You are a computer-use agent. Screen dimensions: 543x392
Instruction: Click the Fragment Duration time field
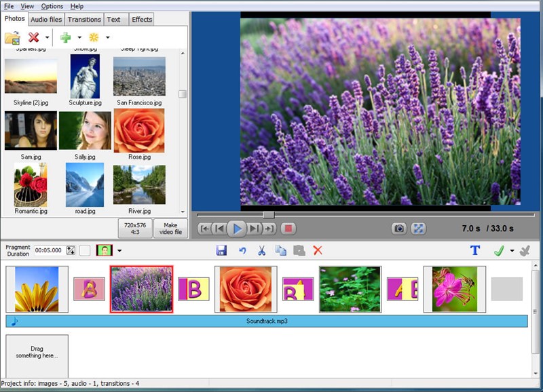(x=48, y=250)
